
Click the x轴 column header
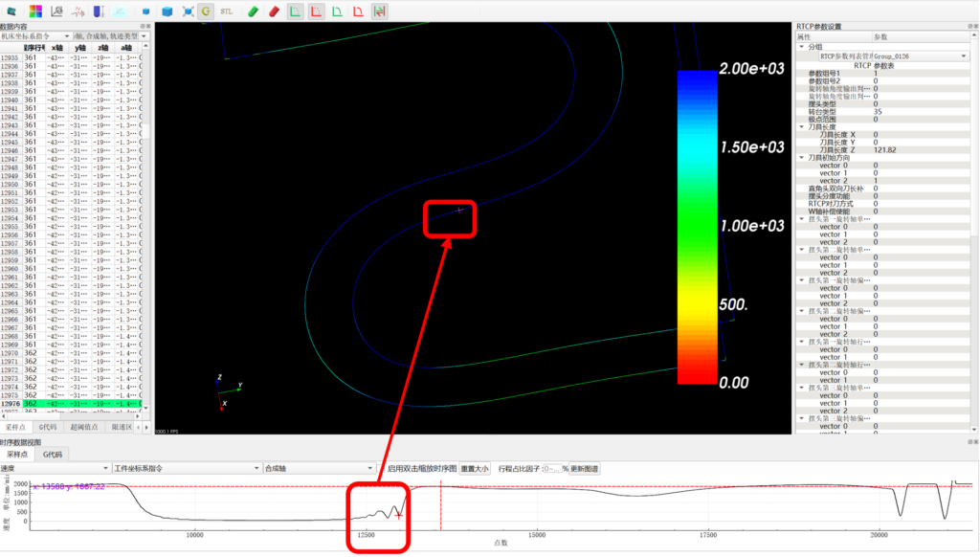[x=57, y=48]
